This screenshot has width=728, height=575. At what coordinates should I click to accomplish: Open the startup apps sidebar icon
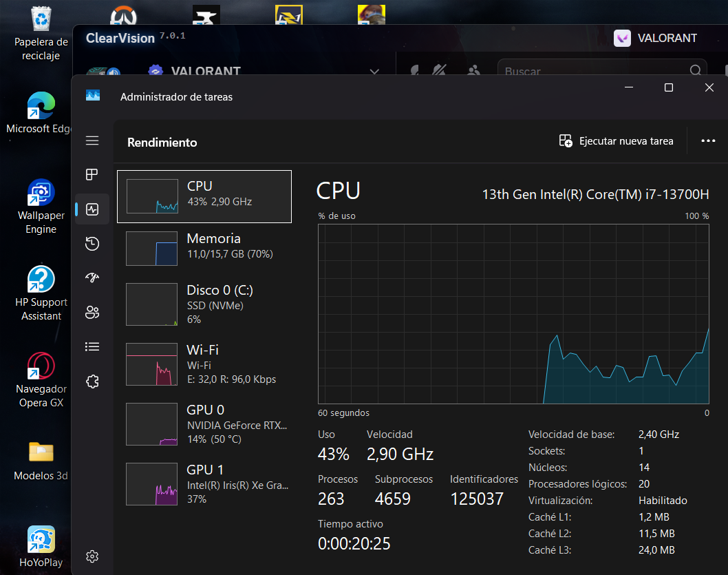[x=92, y=278]
